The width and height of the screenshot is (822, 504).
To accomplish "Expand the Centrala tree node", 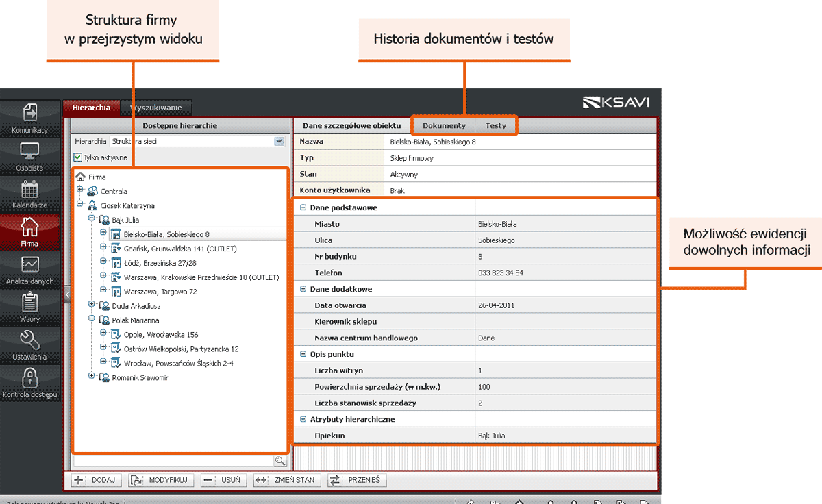I will tap(80, 190).
